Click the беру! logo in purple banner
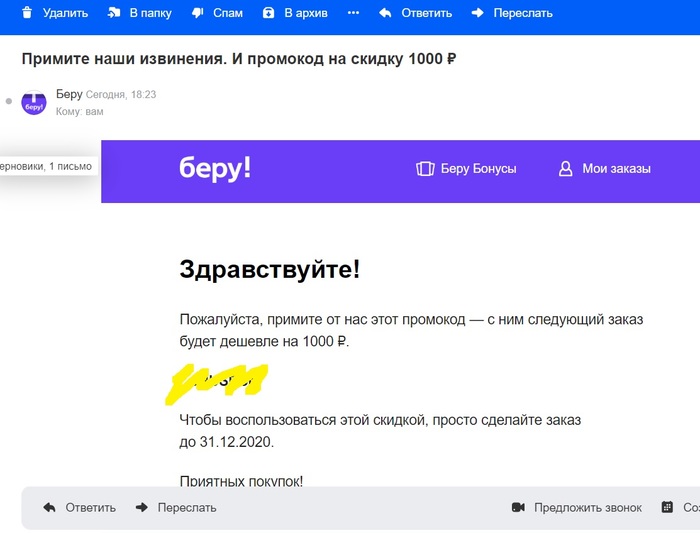 pos(215,169)
